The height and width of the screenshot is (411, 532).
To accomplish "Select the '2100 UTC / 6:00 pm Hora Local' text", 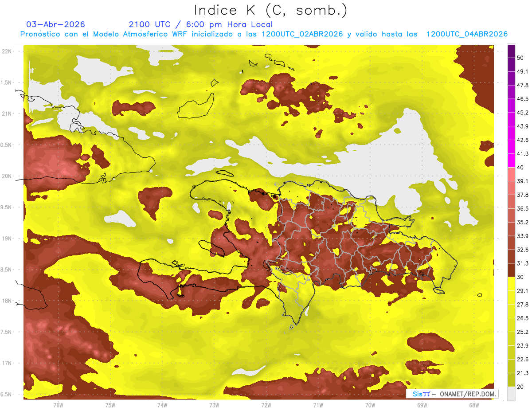I will click(x=200, y=24).
